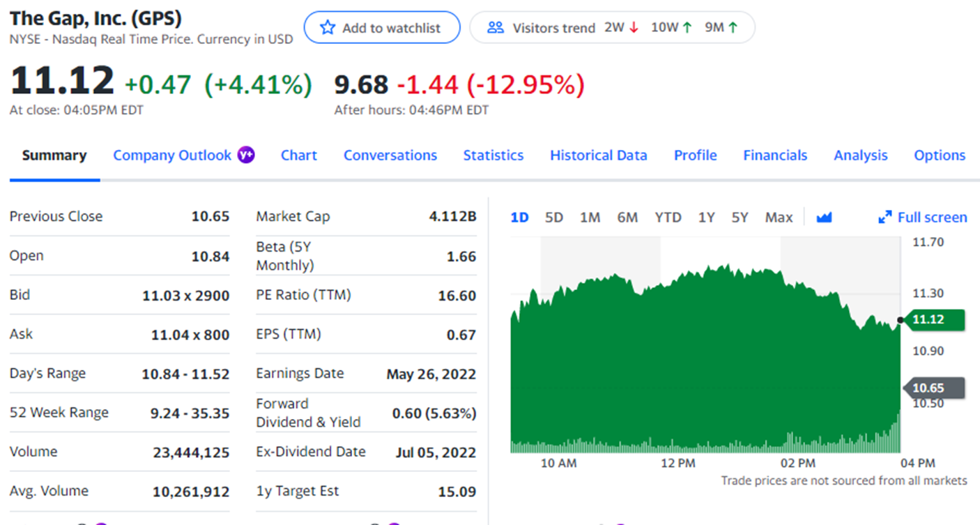Click the 1y Target Est value 15.09
This screenshot has width=980, height=525.
(x=457, y=492)
